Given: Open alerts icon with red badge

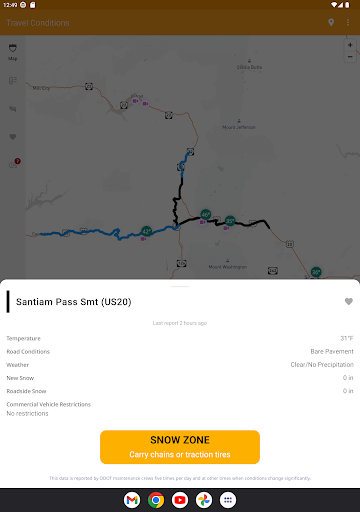Looking at the screenshot, I should point(14,164).
